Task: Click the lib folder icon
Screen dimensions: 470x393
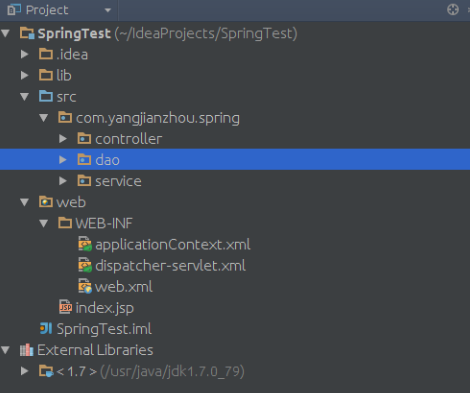Action: 46,75
